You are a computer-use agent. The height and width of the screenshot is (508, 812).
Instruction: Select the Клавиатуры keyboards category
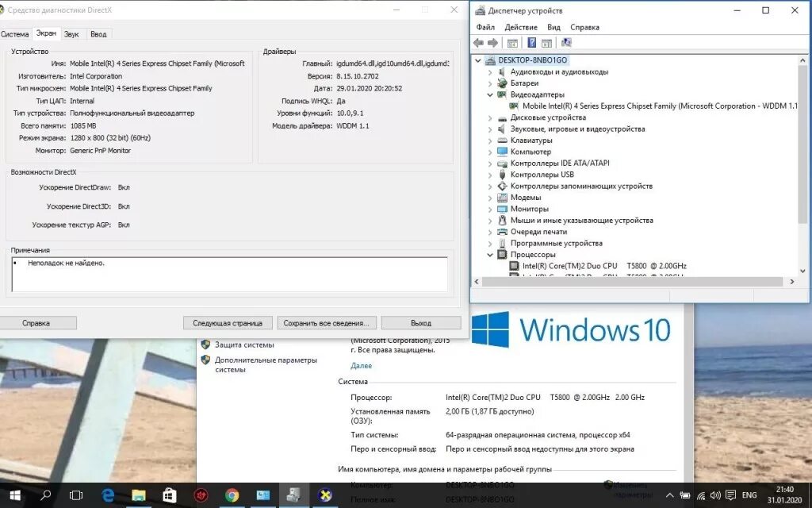pos(531,140)
